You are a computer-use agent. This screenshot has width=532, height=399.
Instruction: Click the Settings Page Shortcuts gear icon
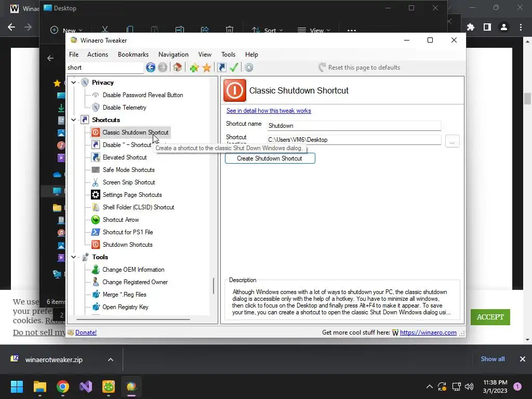coord(96,194)
